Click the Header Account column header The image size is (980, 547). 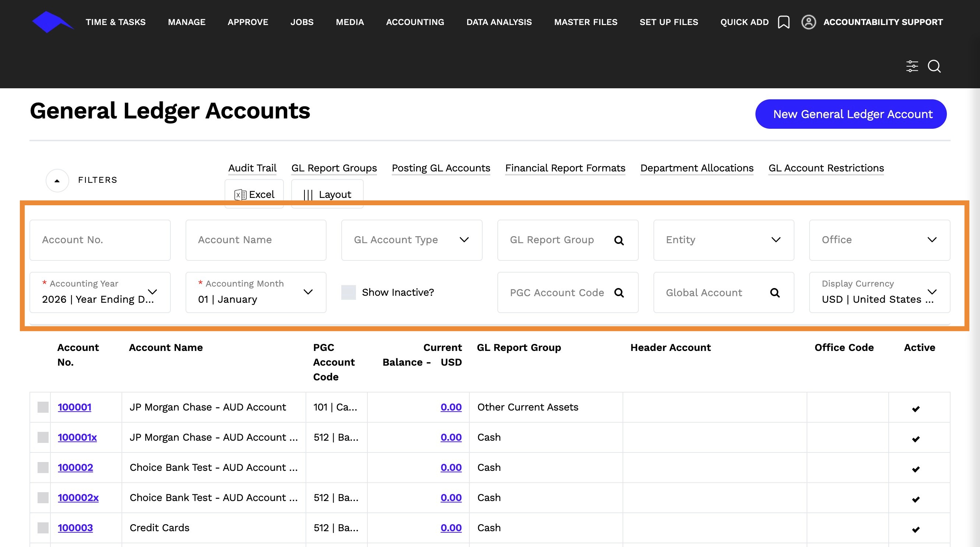pos(670,347)
